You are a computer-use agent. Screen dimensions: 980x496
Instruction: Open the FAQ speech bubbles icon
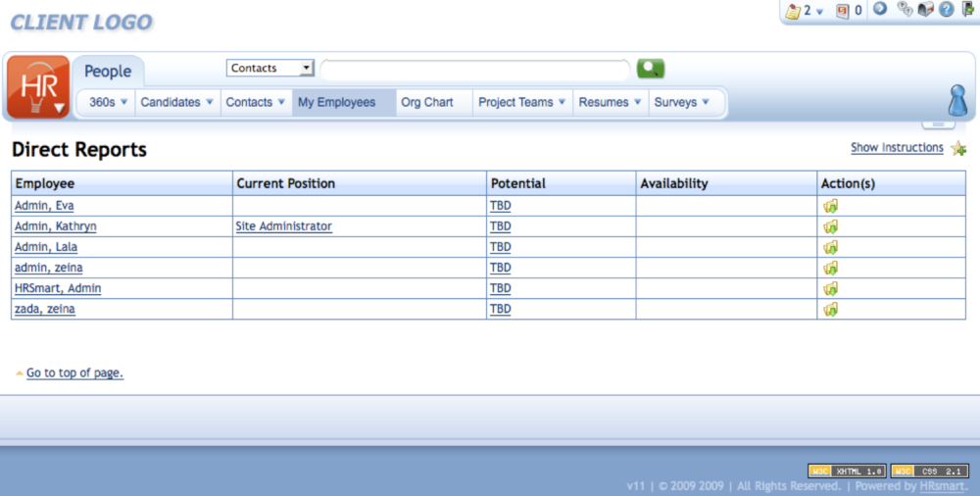[x=904, y=9]
